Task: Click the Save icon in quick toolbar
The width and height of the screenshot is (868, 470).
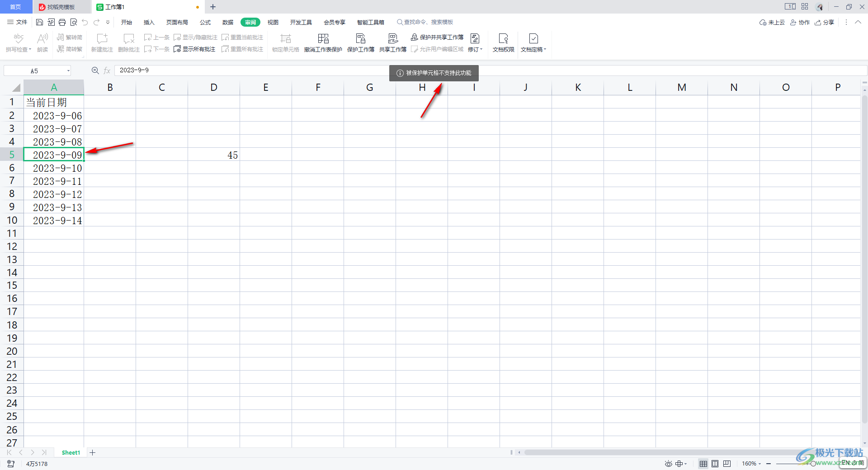Action: coord(39,22)
